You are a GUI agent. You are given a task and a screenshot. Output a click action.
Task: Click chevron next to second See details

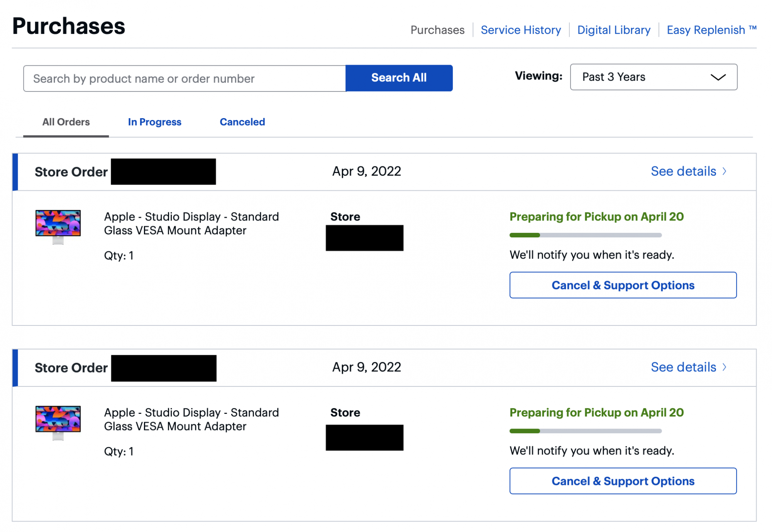tap(725, 367)
